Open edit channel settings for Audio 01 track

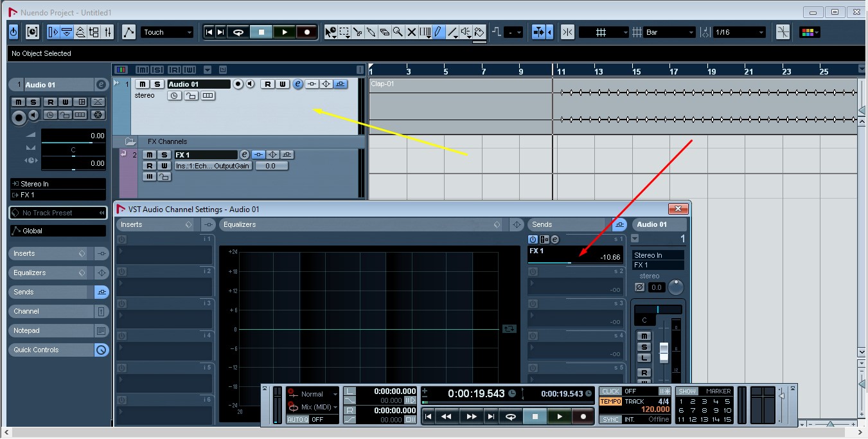click(298, 84)
